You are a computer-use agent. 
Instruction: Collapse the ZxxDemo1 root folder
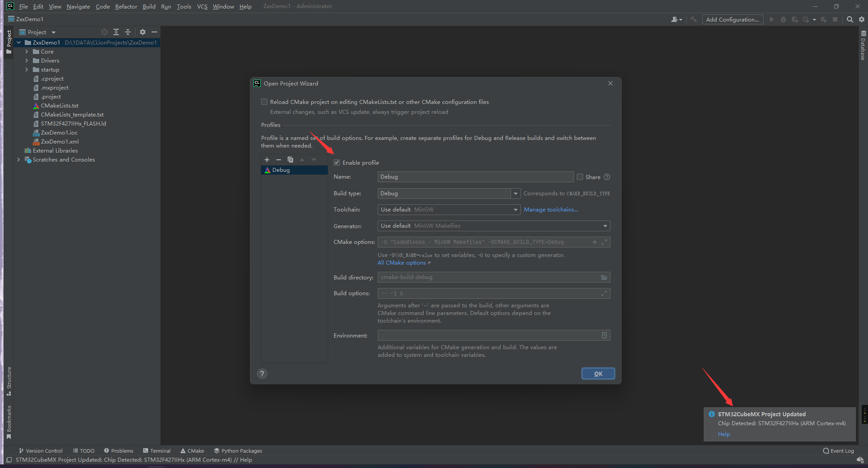click(18, 43)
